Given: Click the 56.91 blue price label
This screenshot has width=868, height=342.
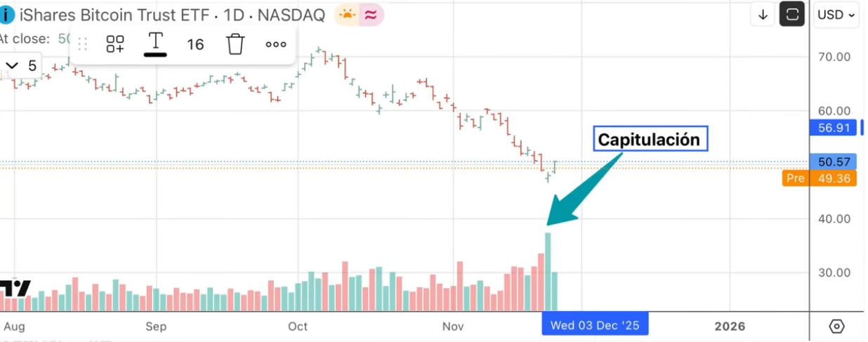Looking at the screenshot, I should 833,127.
